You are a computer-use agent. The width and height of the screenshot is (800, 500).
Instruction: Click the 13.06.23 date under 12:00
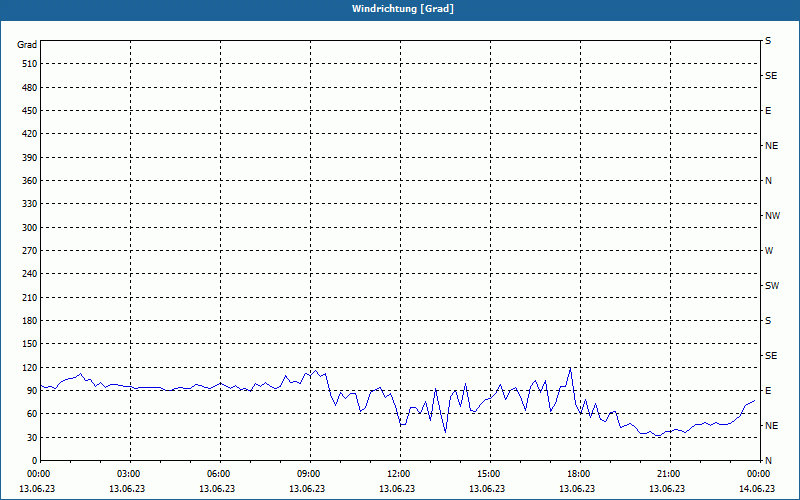pos(397,489)
